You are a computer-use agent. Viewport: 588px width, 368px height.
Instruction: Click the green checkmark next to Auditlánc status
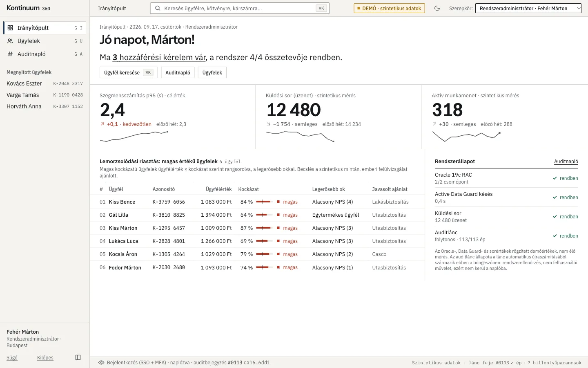click(x=555, y=236)
